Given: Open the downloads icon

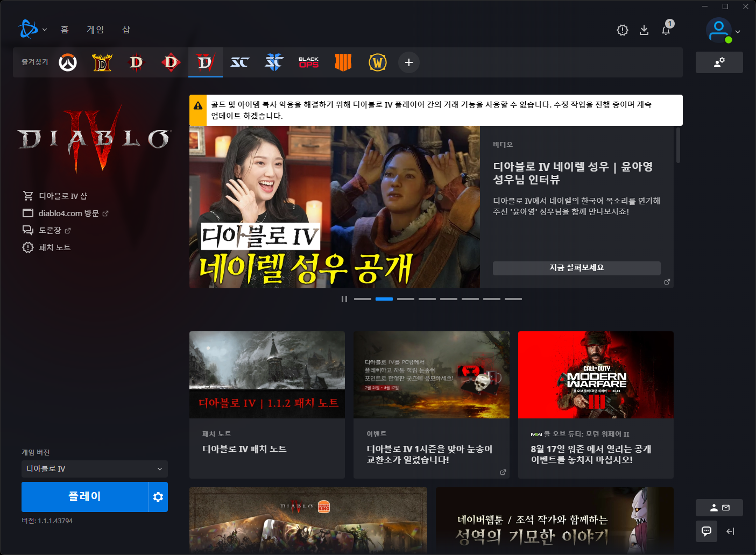Looking at the screenshot, I should click(644, 30).
